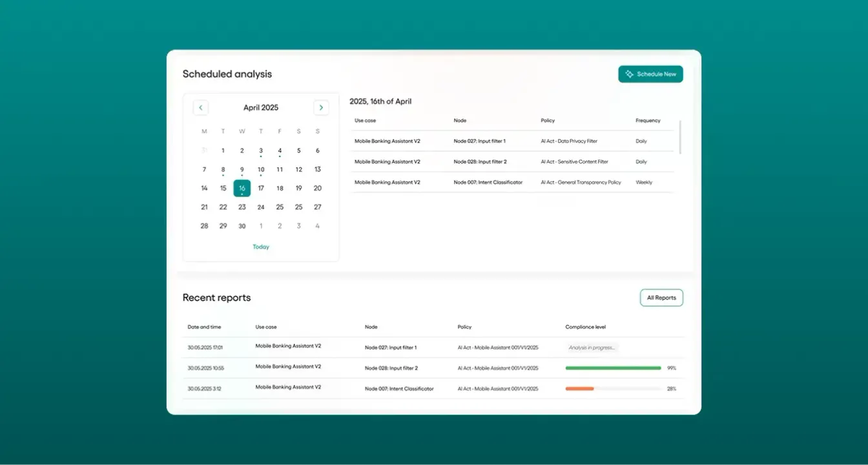The height and width of the screenshot is (465, 868).
Task: Open report dated 30.05.2025 10:55
Action: click(x=433, y=368)
